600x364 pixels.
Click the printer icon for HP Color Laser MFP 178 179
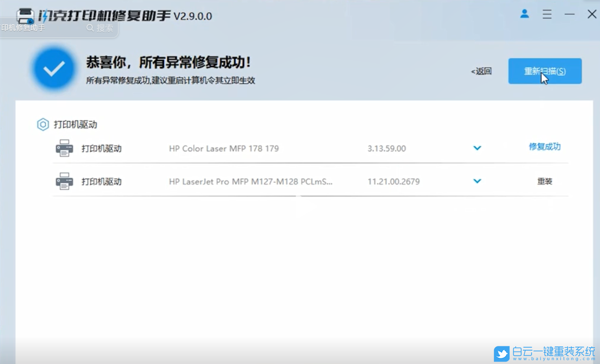64,148
